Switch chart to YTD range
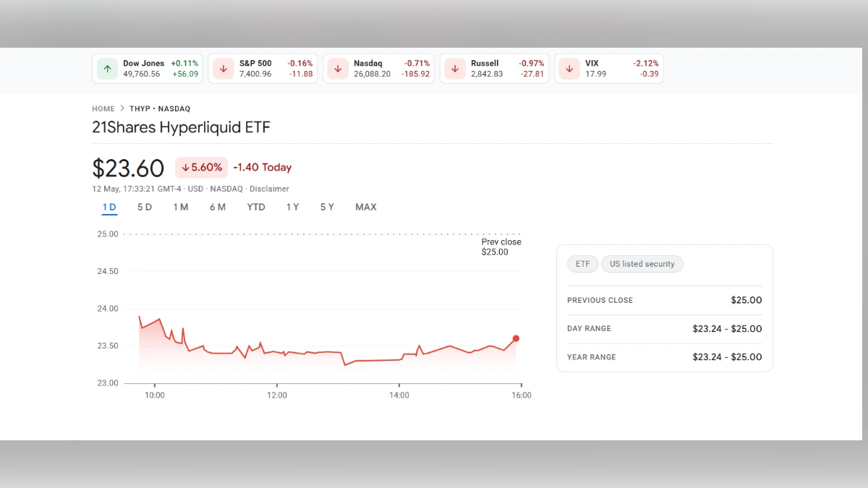868x488 pixels. tap(256, 207)
